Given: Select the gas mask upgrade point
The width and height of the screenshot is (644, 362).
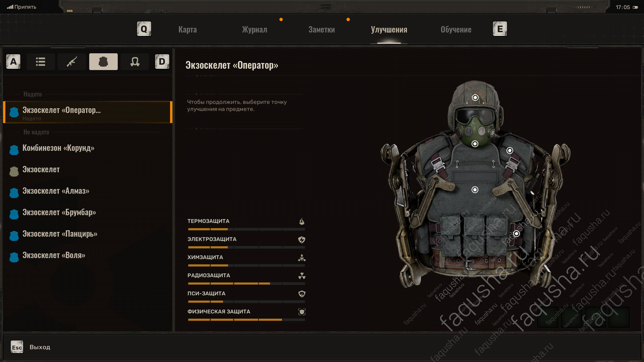Looking at the screenshot, I should pos(475,144).
